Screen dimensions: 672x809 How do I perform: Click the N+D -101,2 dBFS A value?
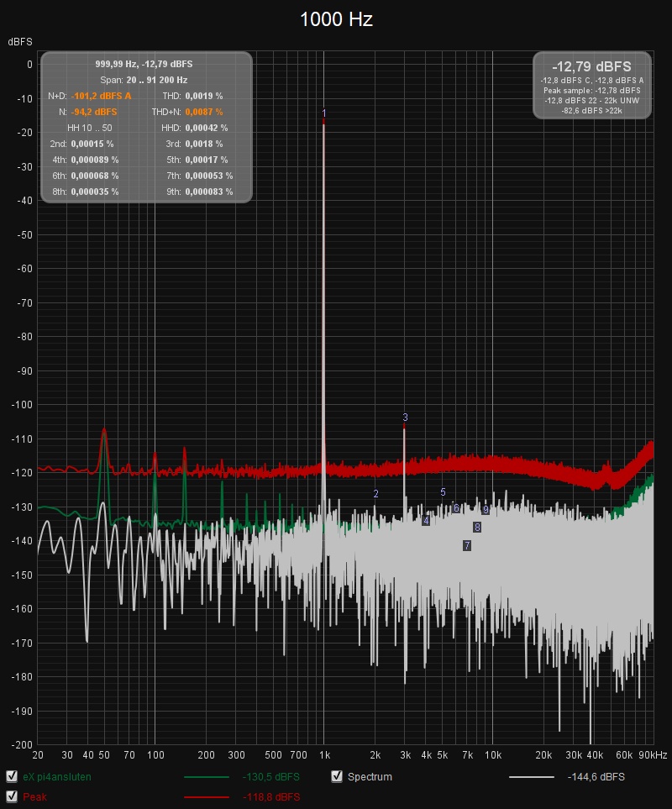point(101,96)
